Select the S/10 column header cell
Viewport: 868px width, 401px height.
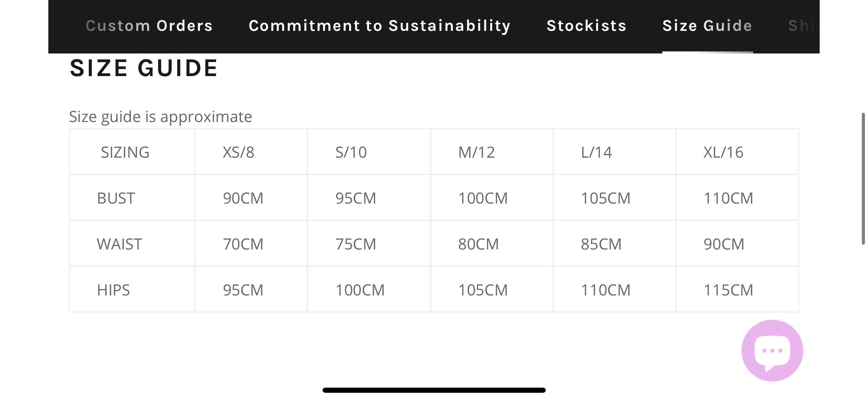coord(369,152)
